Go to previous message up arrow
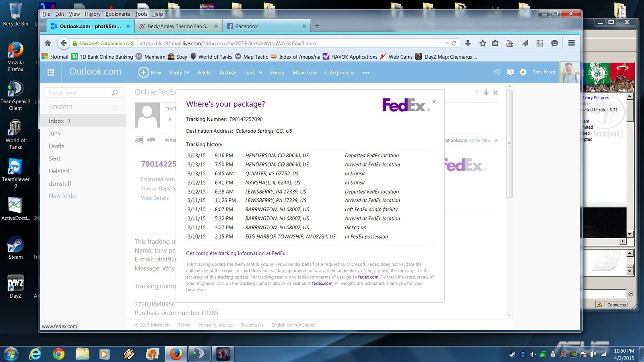The width and height of the screenshot is (644, 362). point(477,93)
